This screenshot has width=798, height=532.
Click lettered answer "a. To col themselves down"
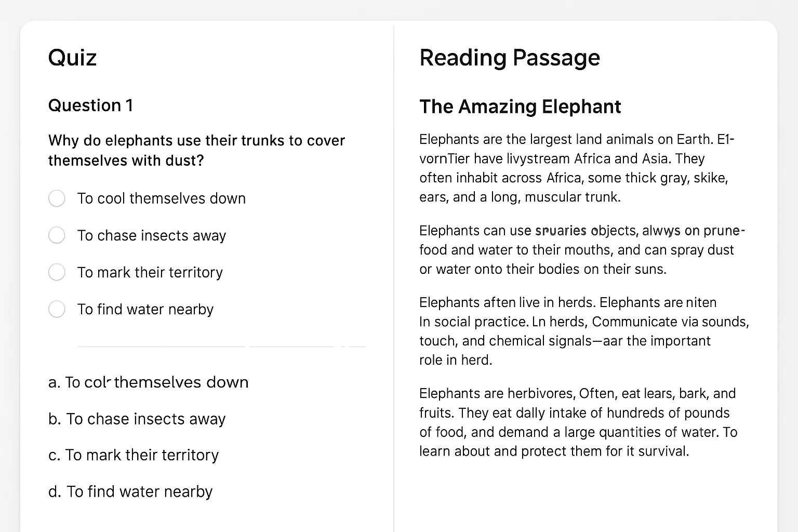click(148, 382)
